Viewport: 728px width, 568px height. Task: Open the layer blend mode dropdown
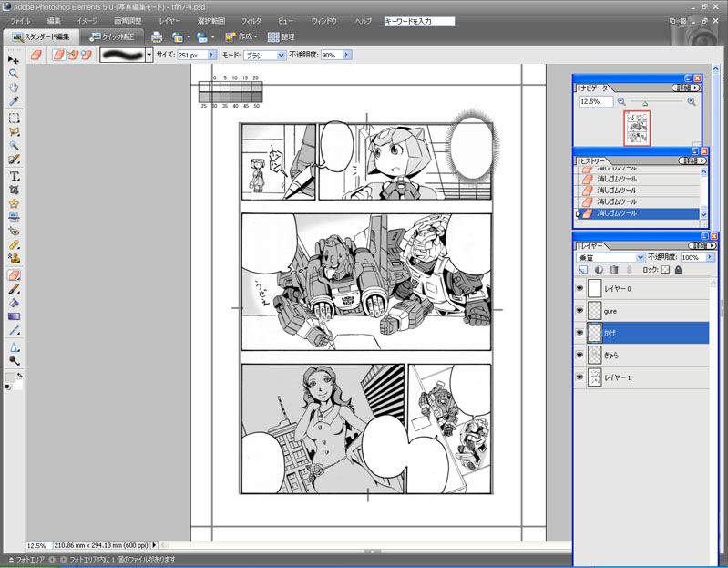(641, 257)
